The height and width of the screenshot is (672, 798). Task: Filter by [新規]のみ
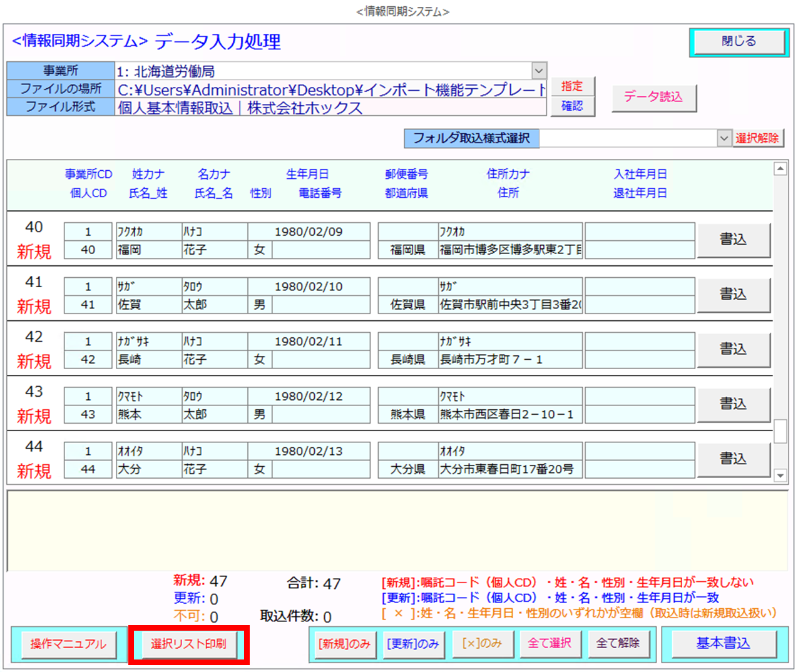[344, 644]
